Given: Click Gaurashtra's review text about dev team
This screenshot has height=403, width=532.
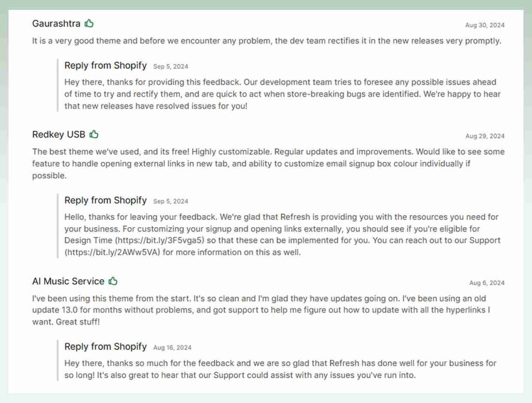Looking at the screenshot, I should point(266,41).
